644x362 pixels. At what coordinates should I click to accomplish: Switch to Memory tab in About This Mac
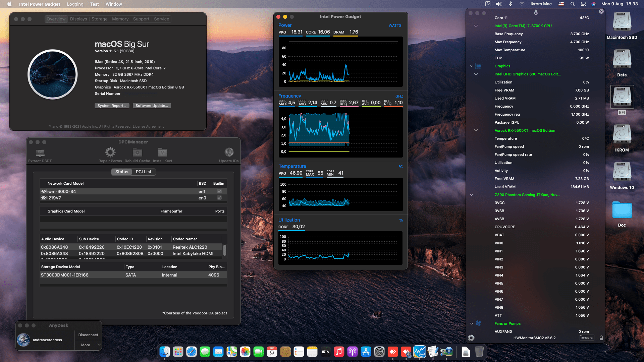(x=120, y=19)
